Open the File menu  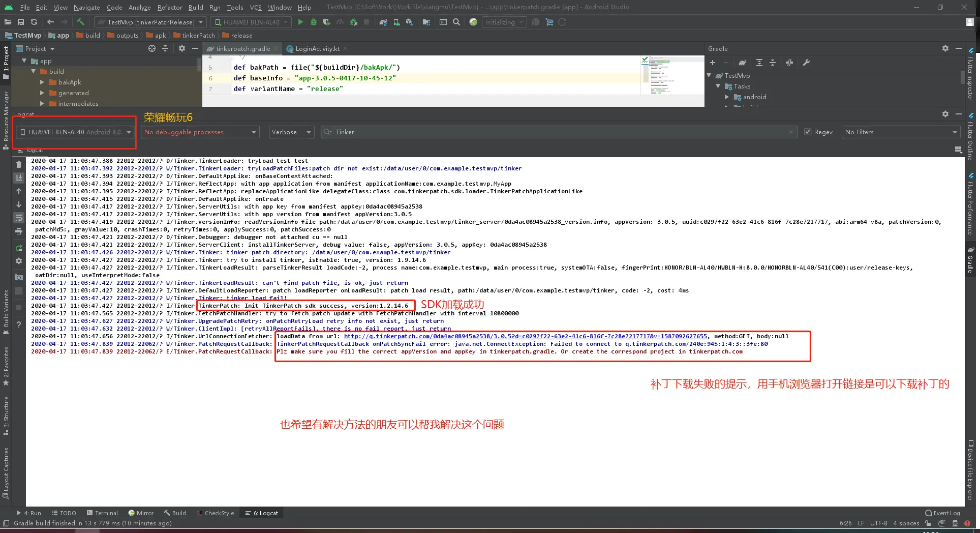(25, 7)
